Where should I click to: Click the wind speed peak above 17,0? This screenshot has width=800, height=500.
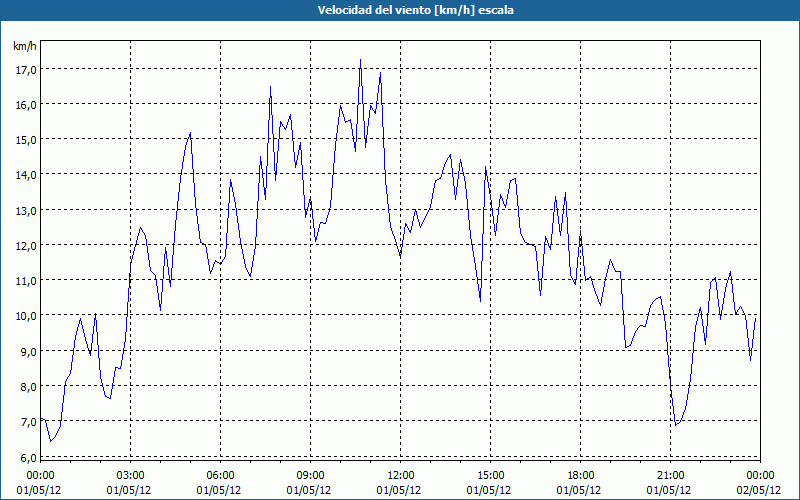pos(360,60)
